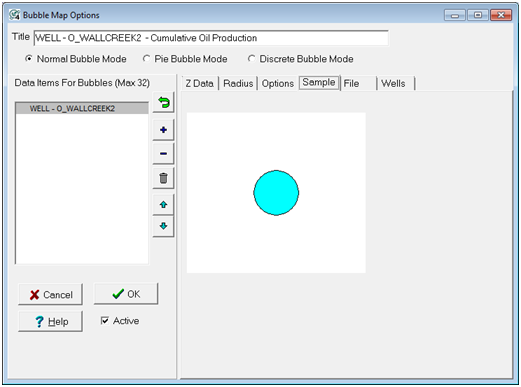Move item down with down arrow
521x387 pixels.
tap(163, 226)
